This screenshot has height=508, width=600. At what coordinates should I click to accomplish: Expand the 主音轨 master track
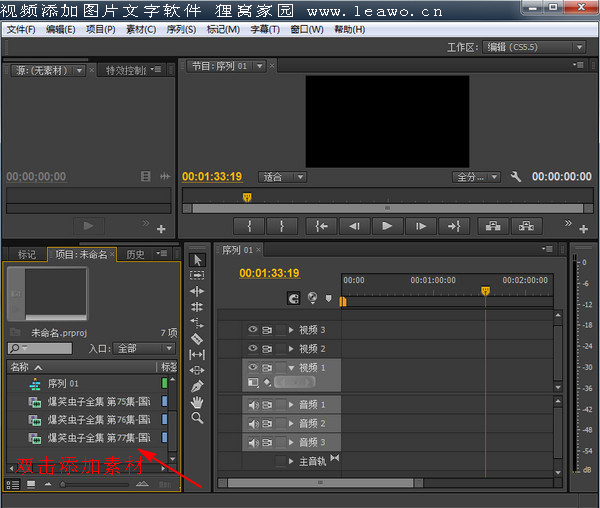(x=291, y=461)
